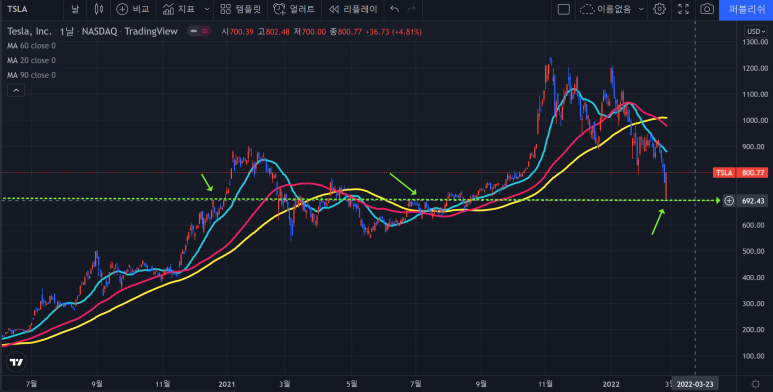Viewport: 773px width, 392px height.
Task: Undo the last chart action
Action: pyautogui.click(x=394, y=9)
